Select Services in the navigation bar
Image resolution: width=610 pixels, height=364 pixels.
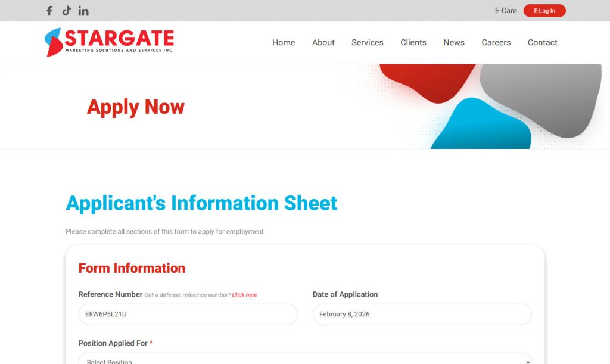(368, 42)
